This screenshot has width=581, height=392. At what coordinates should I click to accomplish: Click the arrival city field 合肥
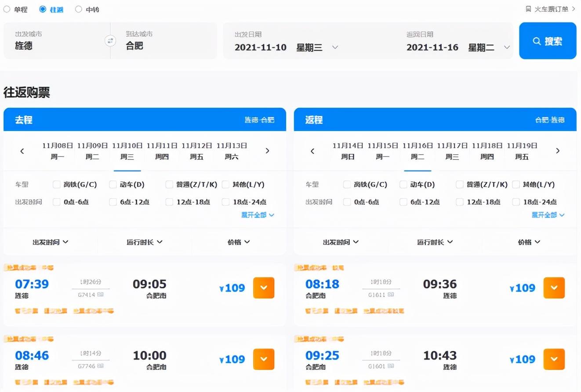[164, 41]
